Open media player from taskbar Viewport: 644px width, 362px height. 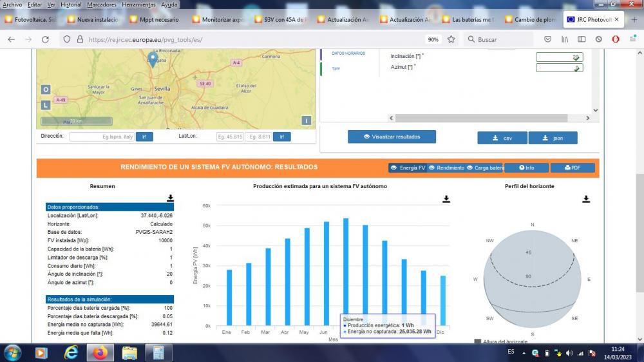tap(41, 353)
